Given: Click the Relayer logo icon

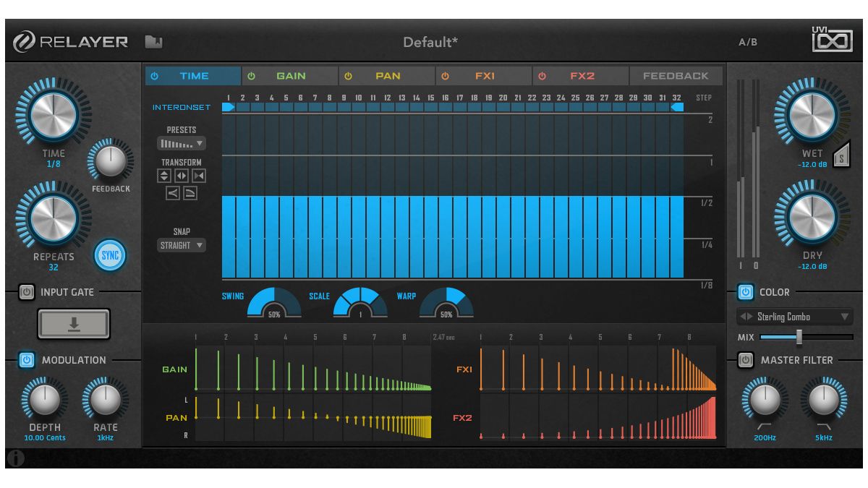Looking at the screenshot, I should [x=25, y=43].
